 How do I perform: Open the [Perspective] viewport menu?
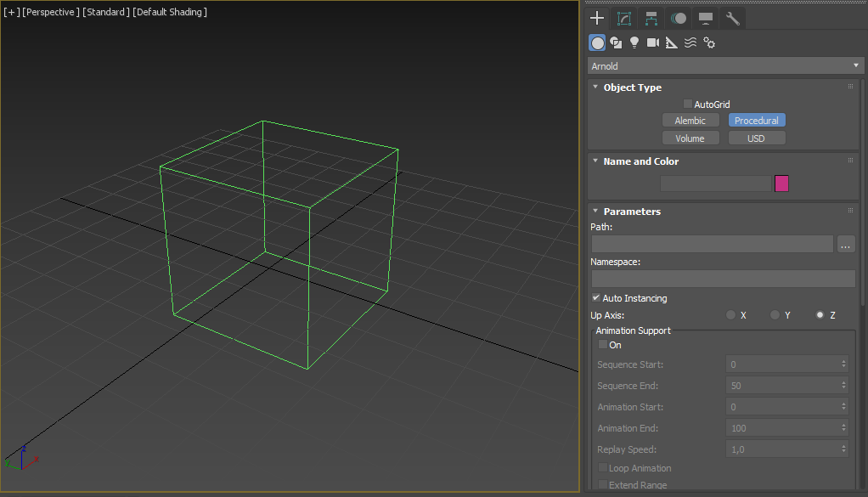(50, 12)
